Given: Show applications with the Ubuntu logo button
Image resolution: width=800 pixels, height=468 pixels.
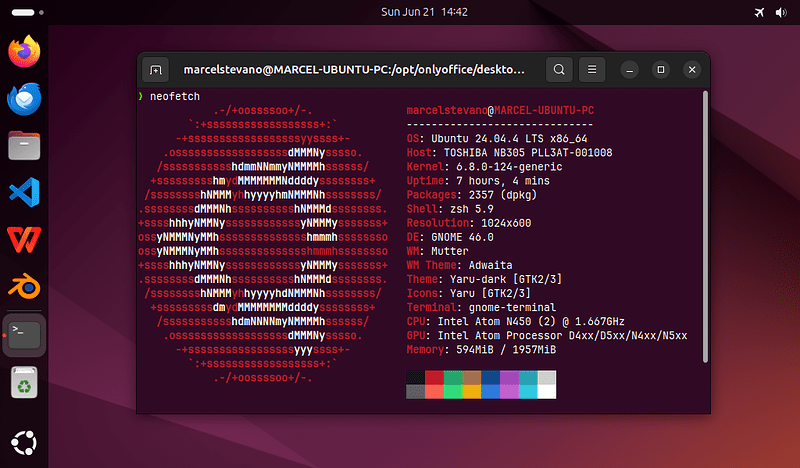Looking at the screenshot, I should click(x=24, y=442).
